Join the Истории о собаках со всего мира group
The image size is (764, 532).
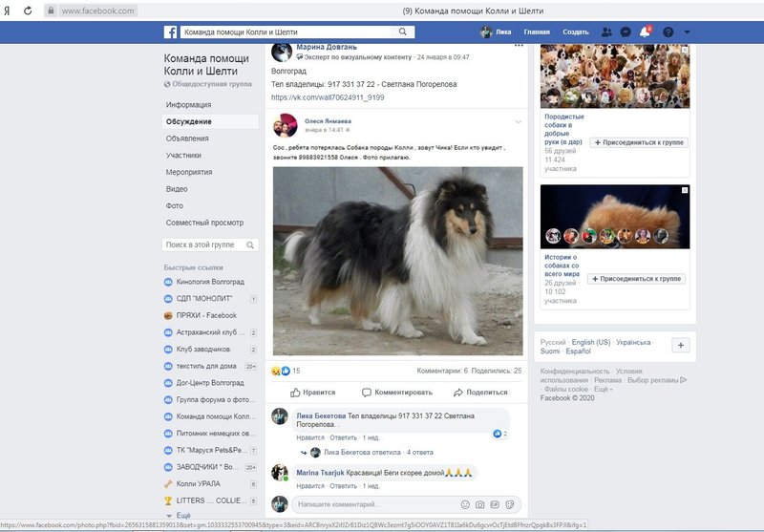point(636,279)
